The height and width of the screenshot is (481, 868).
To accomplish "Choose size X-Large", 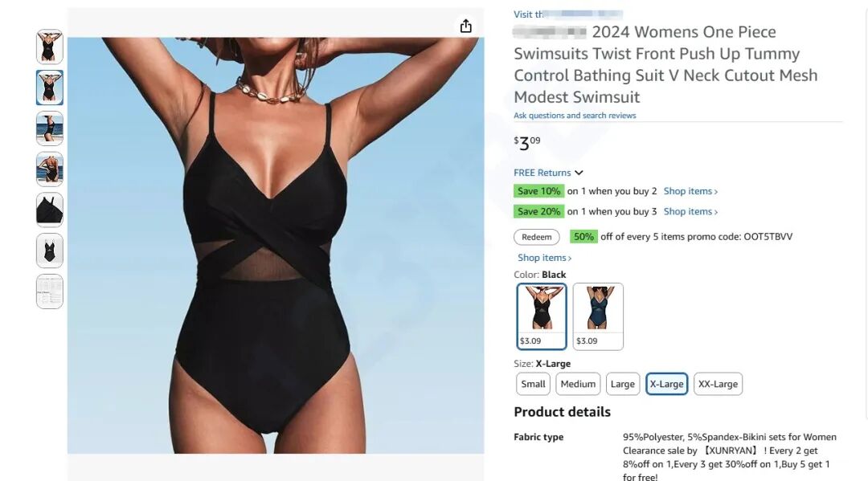I will pos(666,384).
